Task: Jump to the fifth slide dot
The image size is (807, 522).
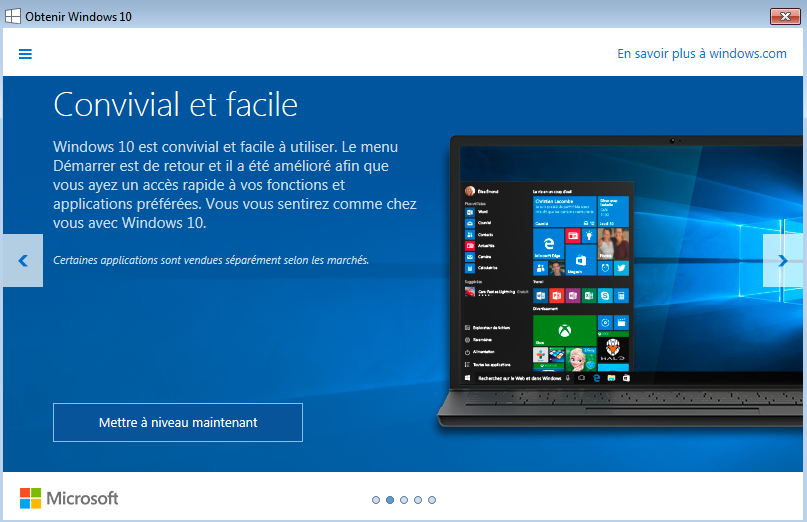Action: click(x=432, y=500)
